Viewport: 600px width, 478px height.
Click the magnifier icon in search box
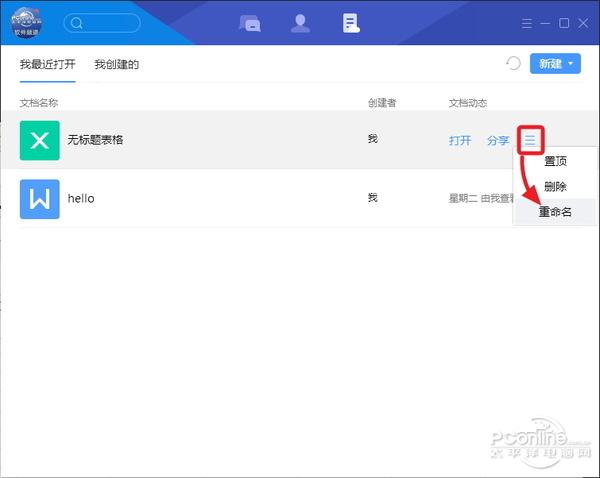pos(77,23)
